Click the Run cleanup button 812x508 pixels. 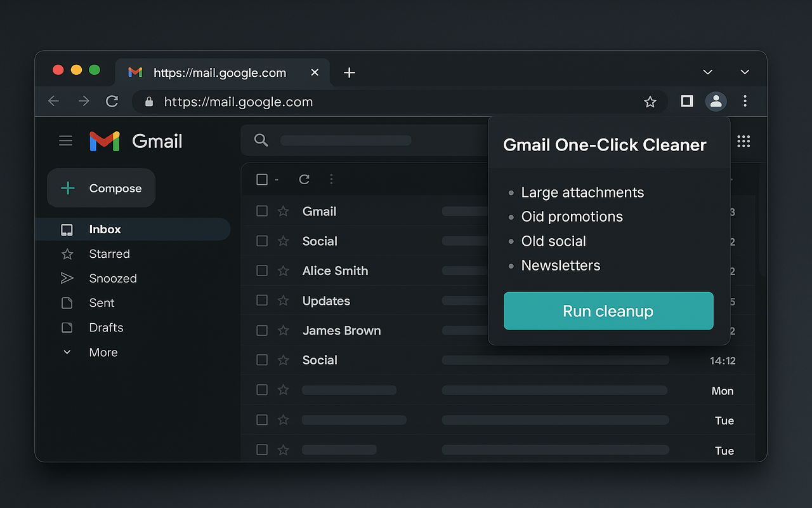coord(608,311)
